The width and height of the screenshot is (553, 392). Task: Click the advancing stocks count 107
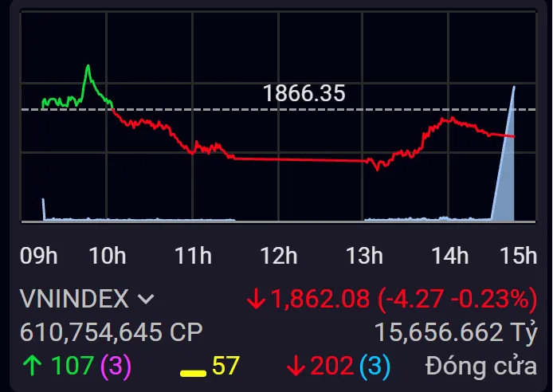pyautogui.click(x=73, y=365)
